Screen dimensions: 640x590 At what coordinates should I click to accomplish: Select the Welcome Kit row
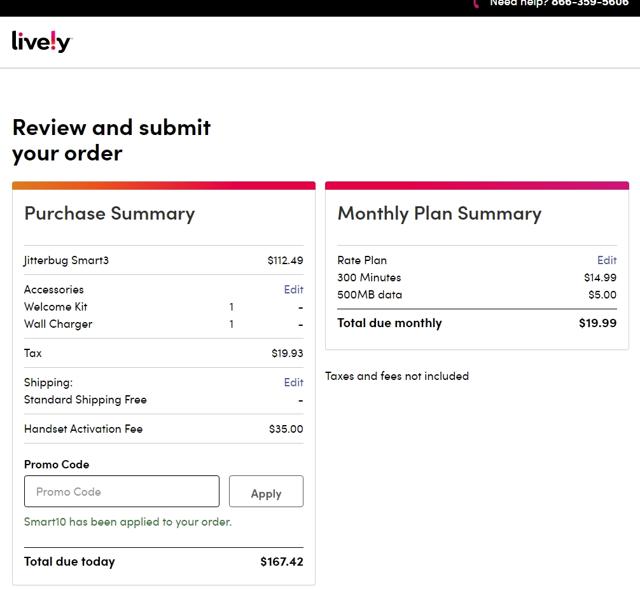[164, 307]
